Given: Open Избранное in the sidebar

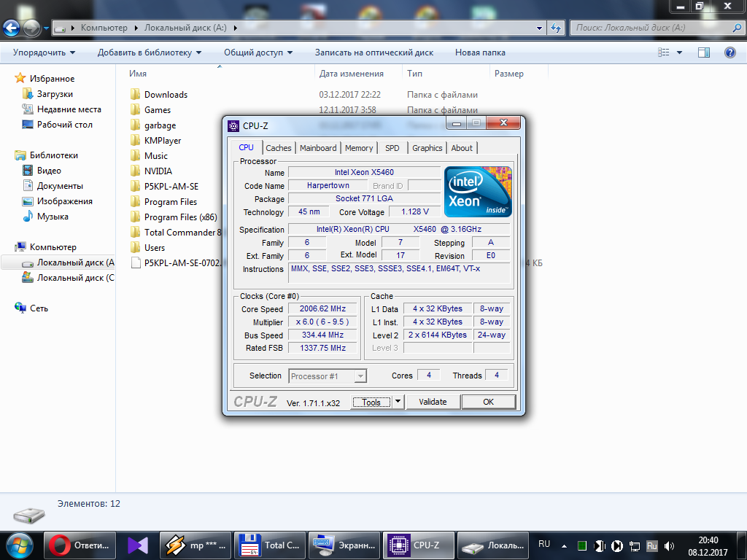Looking at the screenshot, I should pyautogui.click(x=52, y=78).
